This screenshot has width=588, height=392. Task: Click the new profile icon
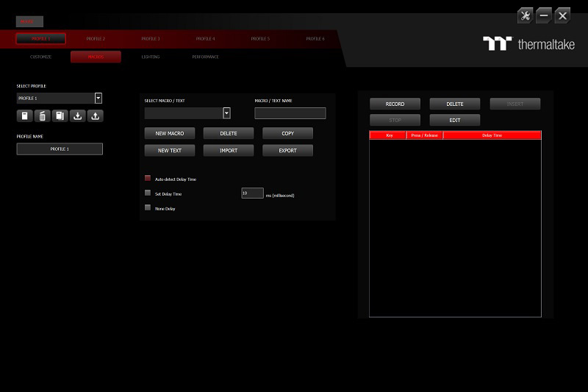coord(24,115)
